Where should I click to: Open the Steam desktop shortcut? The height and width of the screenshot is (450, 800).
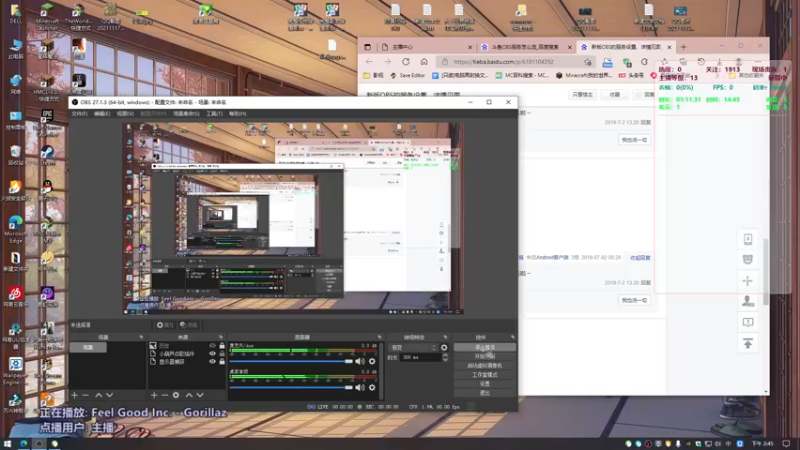pos(47,156)
